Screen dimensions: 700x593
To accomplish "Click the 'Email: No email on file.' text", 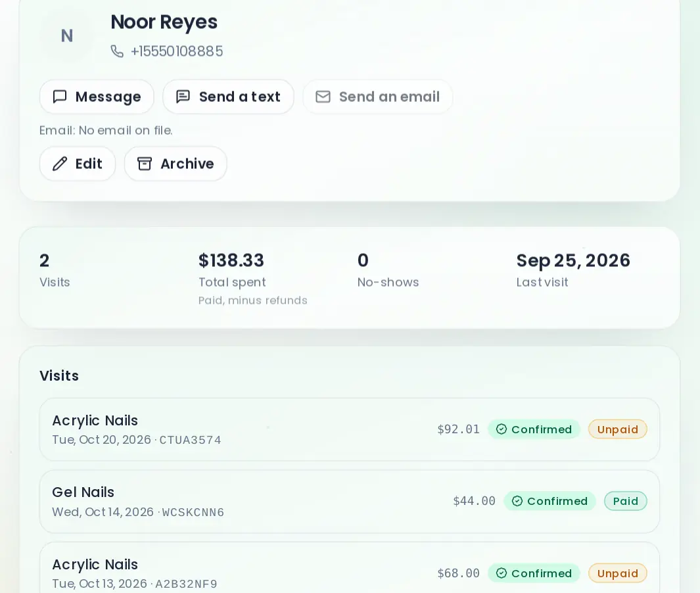I will point(106,130).
